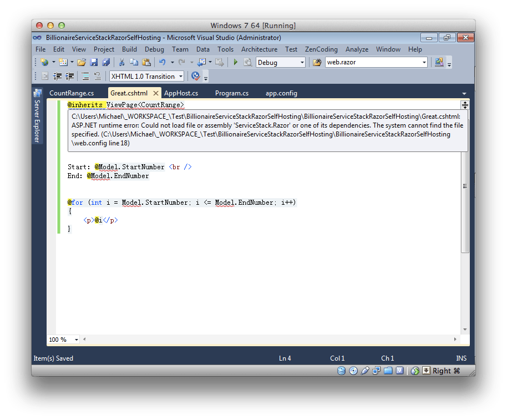
Task: Click the horizontal scrollbar right arrow
Action: point(455,339)
